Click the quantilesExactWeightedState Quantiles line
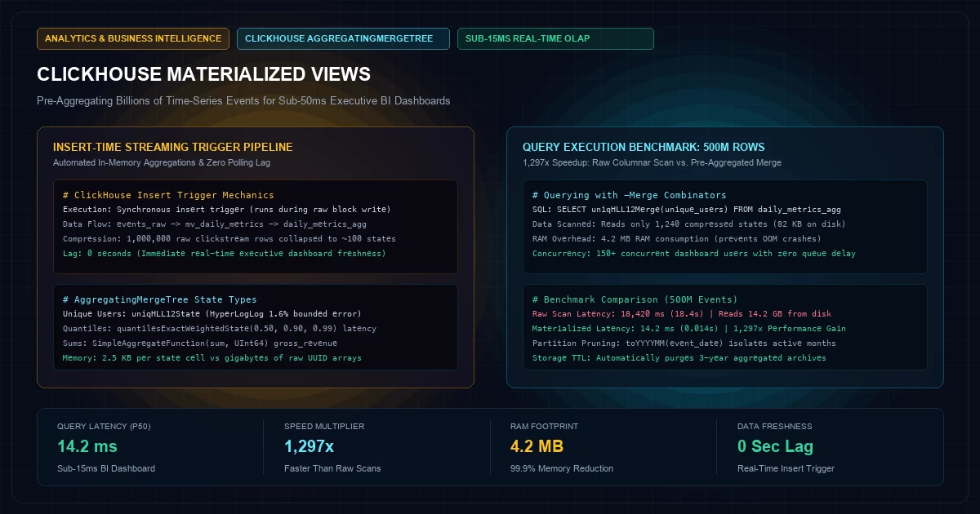Viewport: 980px width, 514px height. [220, 329]
